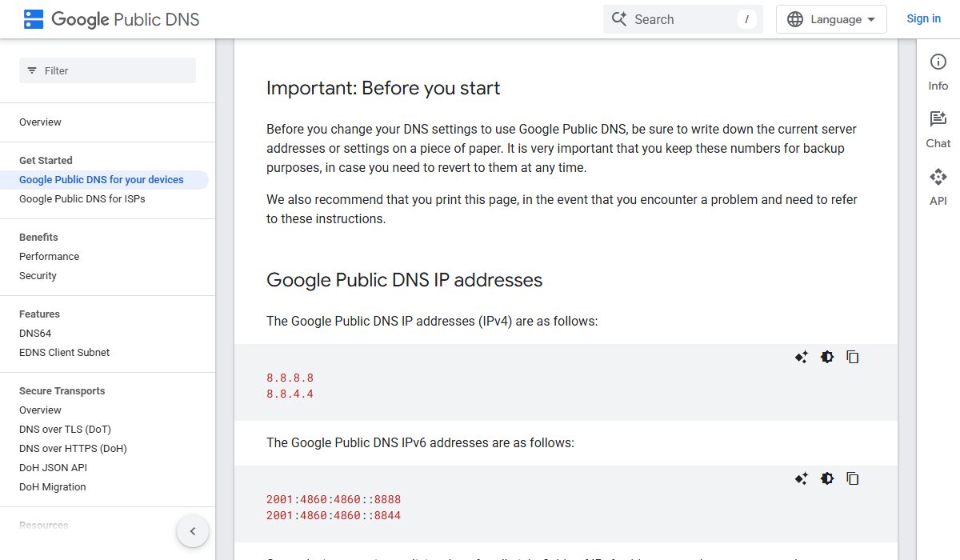Open the Security page in the sidebar
960x560 pixels.
point(38,276)
